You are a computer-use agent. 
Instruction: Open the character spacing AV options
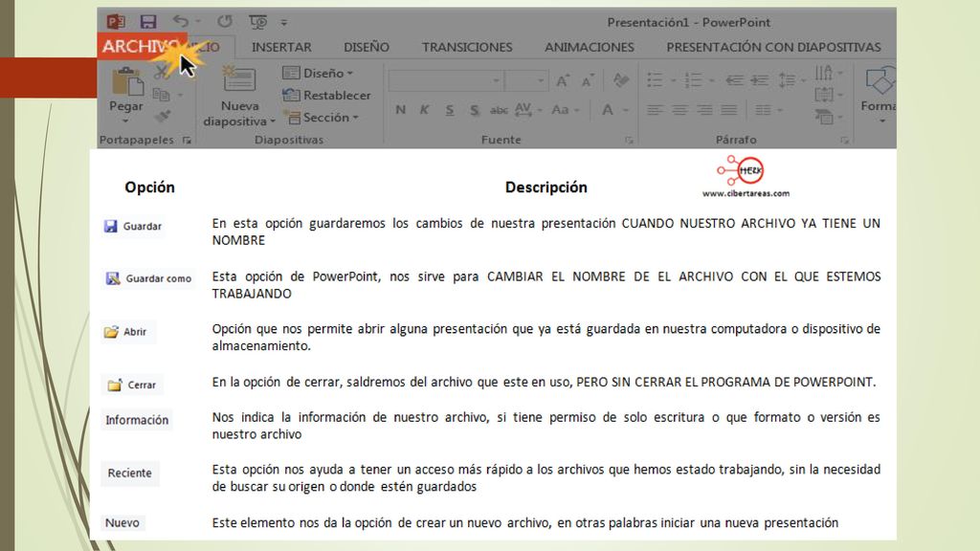point(523,110)
